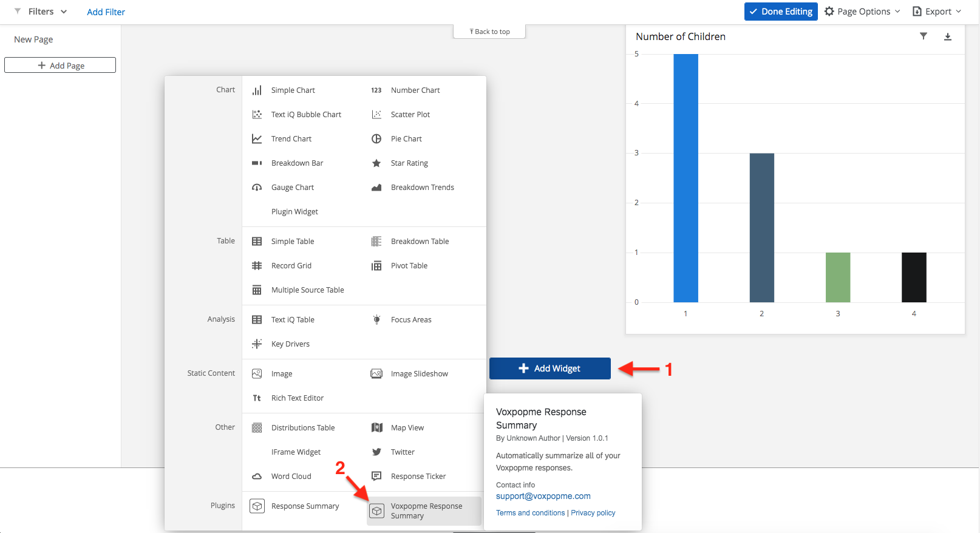Choose the Response Ticker icon
980x533 pixels.
[376, 477]
